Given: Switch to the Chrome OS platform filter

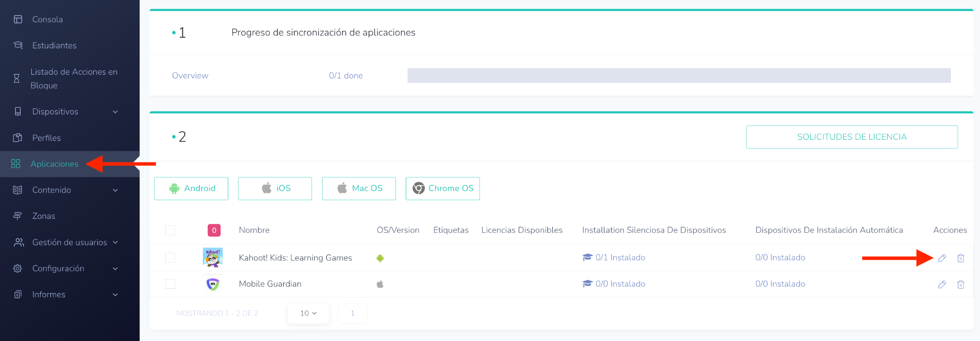Looking at the screenshot, I should 443,189.
